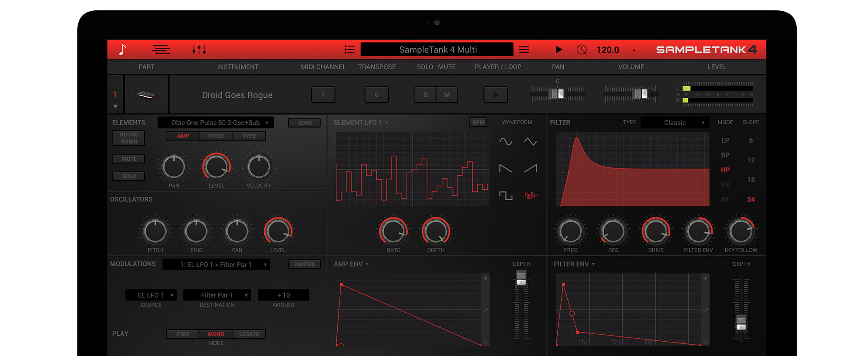The height and width of the screenshot is (356, 868).
Task: Click the music note icon in header
Action: point(123,49)
